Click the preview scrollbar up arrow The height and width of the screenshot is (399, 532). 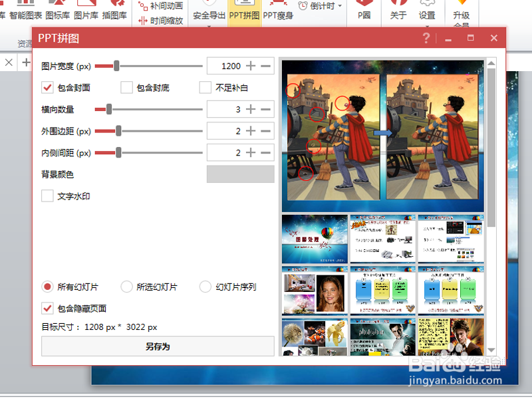click(491, 64)
